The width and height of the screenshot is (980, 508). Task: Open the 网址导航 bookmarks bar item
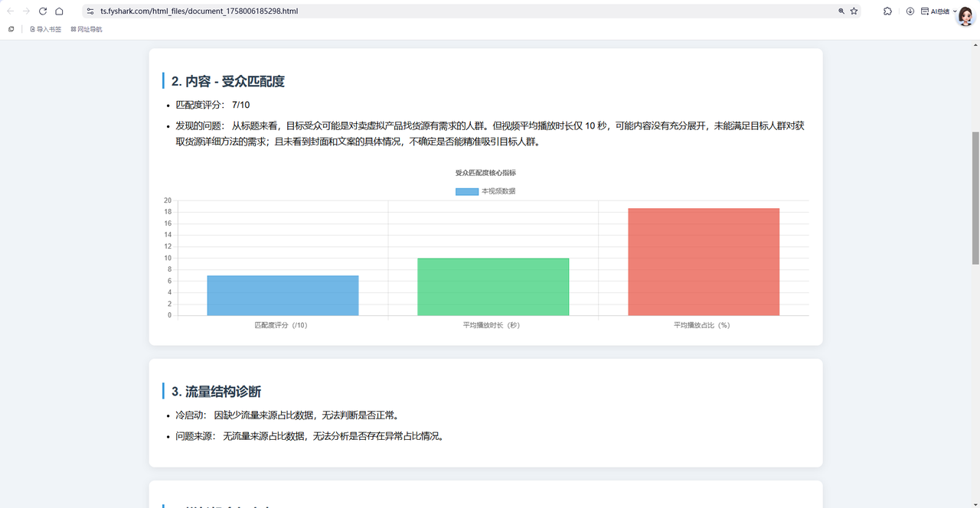click(x=87, y=29)
